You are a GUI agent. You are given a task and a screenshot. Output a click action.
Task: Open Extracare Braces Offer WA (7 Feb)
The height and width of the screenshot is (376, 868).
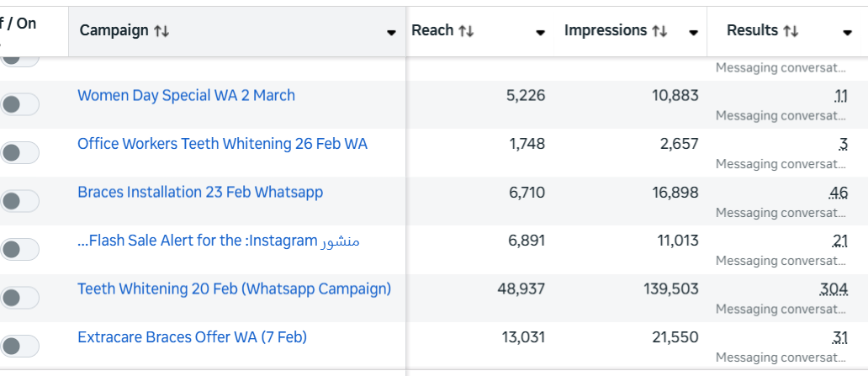(x=192, y=337)
